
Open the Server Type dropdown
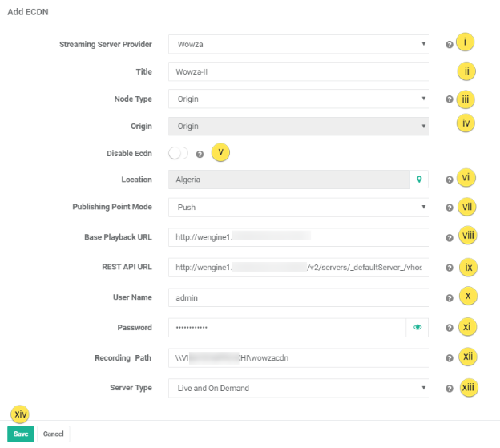tap(298, 389)
